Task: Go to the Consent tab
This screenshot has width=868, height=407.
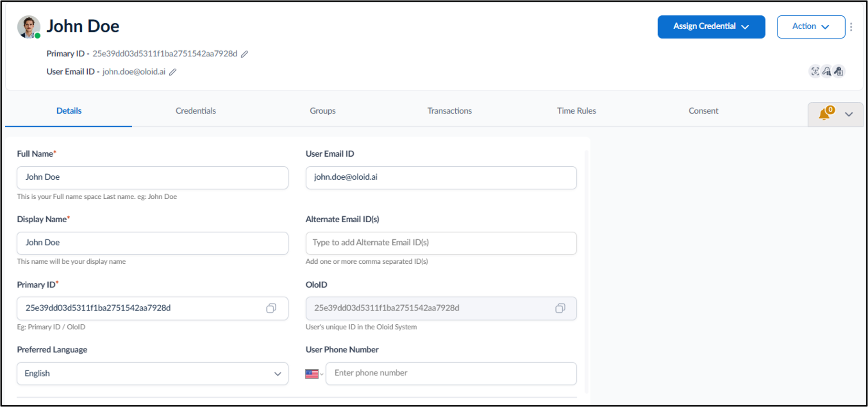Action: pyautogui.click(x=703, y=111)
